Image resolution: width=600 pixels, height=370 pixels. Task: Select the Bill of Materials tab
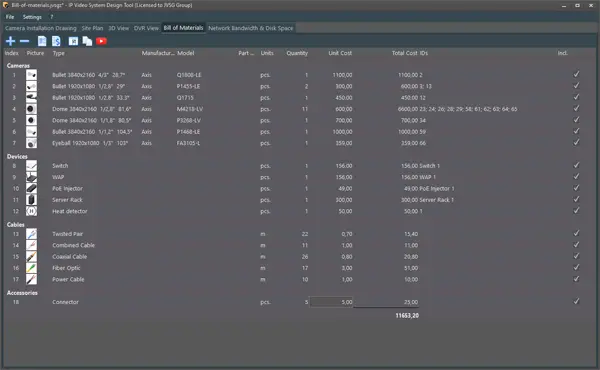coord(183,28)
